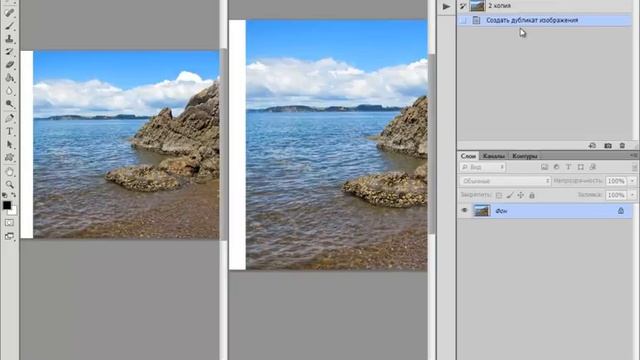
Task: Reset default foreground and background colors
Action: pos(5,195)
